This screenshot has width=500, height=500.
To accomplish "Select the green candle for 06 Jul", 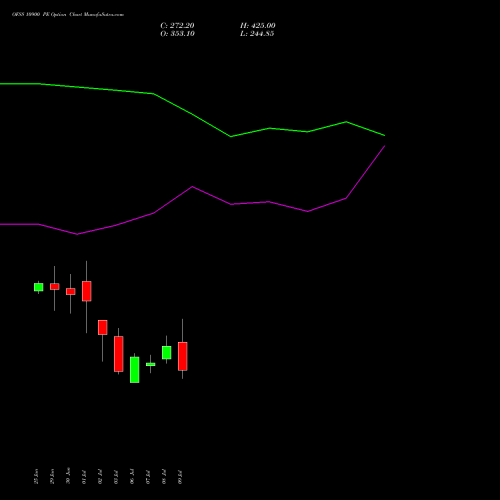I will point(135,370).
